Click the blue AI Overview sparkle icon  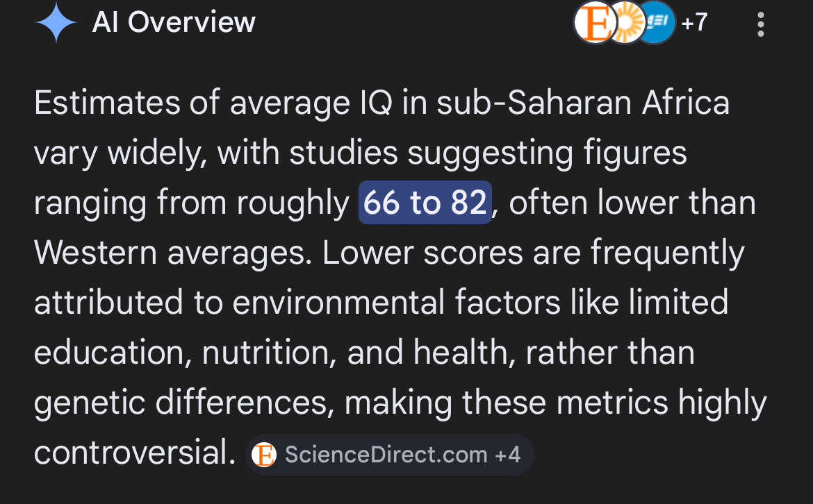pos(56,22)
